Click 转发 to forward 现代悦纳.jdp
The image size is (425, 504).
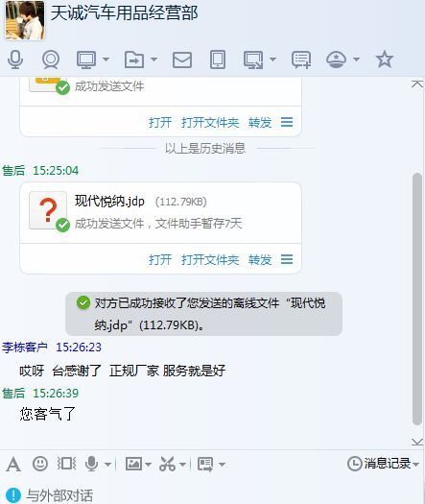260,259
